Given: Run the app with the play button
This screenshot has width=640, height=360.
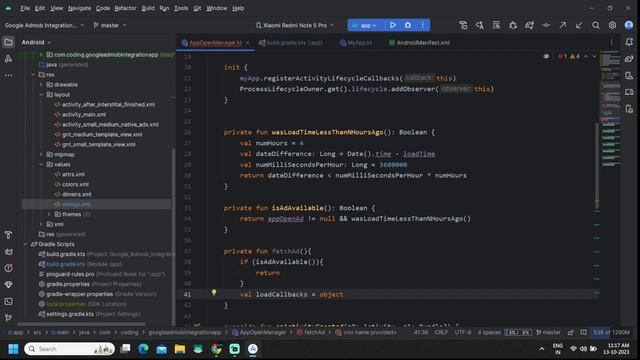Looking at the screenshot, I should (x=393, y=25).
